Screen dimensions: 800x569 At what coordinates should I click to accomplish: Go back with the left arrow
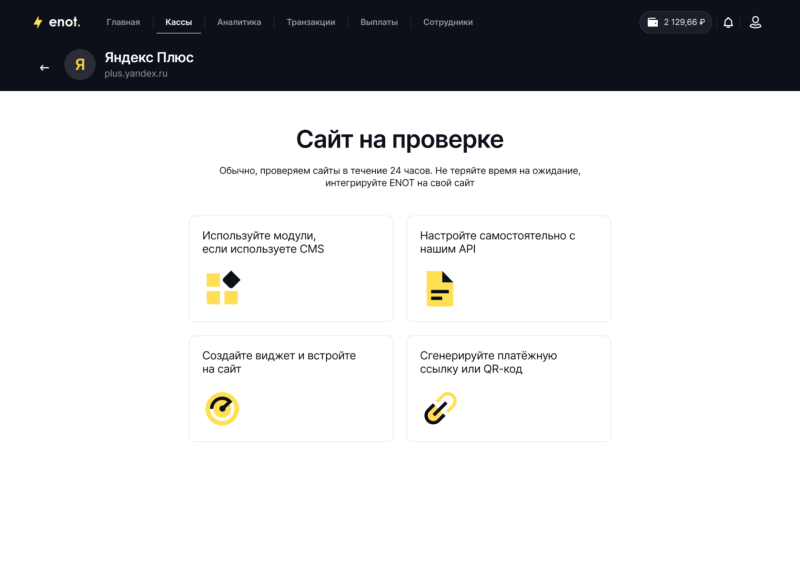[x=44, y=67]
